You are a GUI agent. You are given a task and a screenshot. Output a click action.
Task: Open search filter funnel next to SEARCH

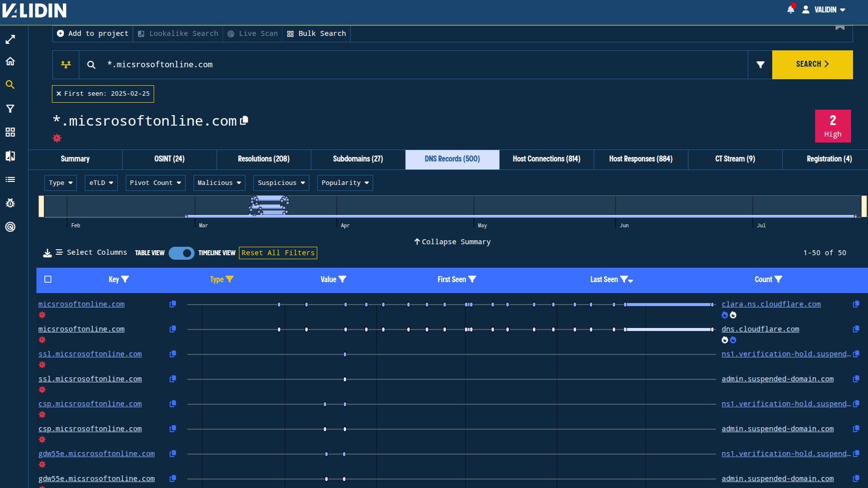pos(760,65)
